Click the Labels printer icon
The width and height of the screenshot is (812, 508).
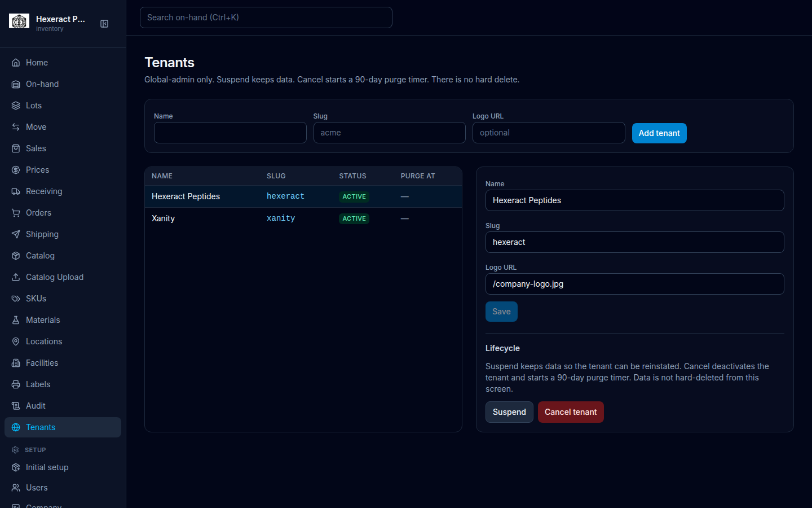(16, 384)
